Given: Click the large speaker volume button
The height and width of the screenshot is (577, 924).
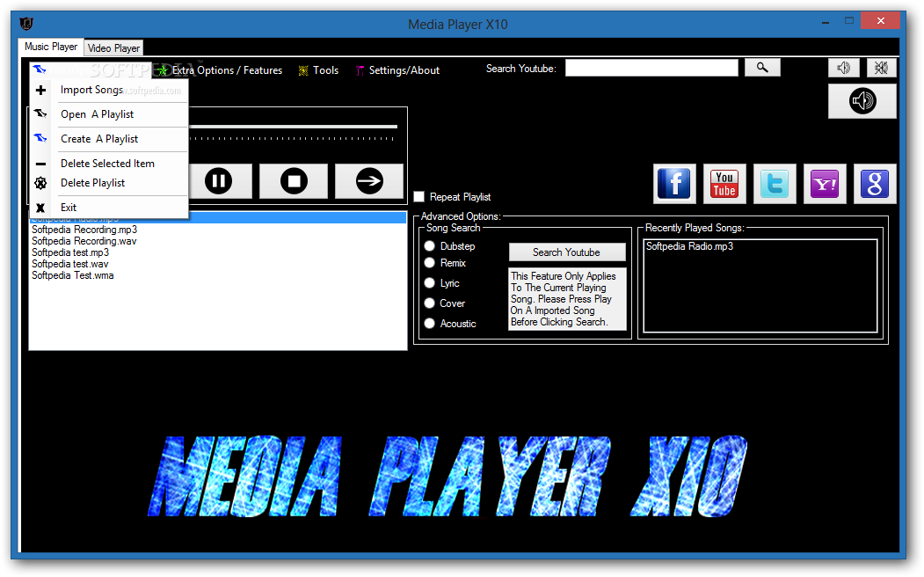Looking at the screenshot, I should click(862, 101).
